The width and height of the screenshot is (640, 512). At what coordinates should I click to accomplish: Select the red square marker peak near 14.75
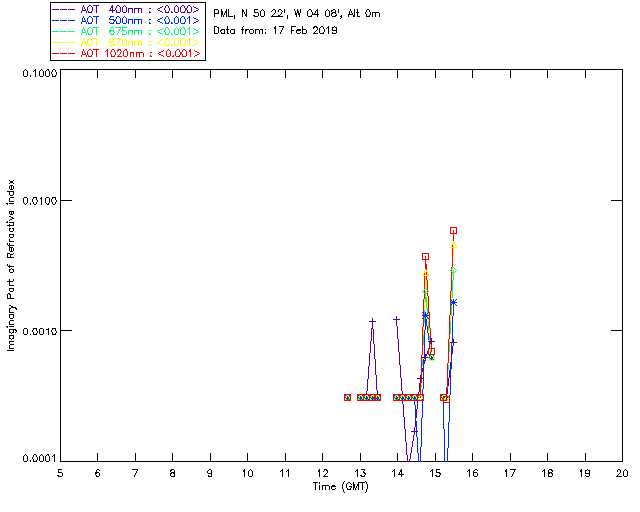point(425,257)
